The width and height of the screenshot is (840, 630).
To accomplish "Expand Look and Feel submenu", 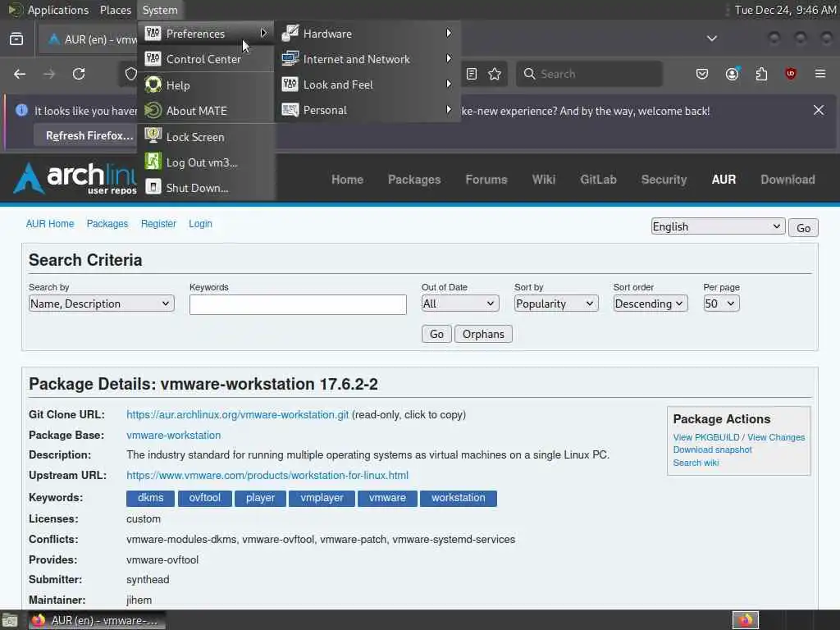I will point(367,84).
